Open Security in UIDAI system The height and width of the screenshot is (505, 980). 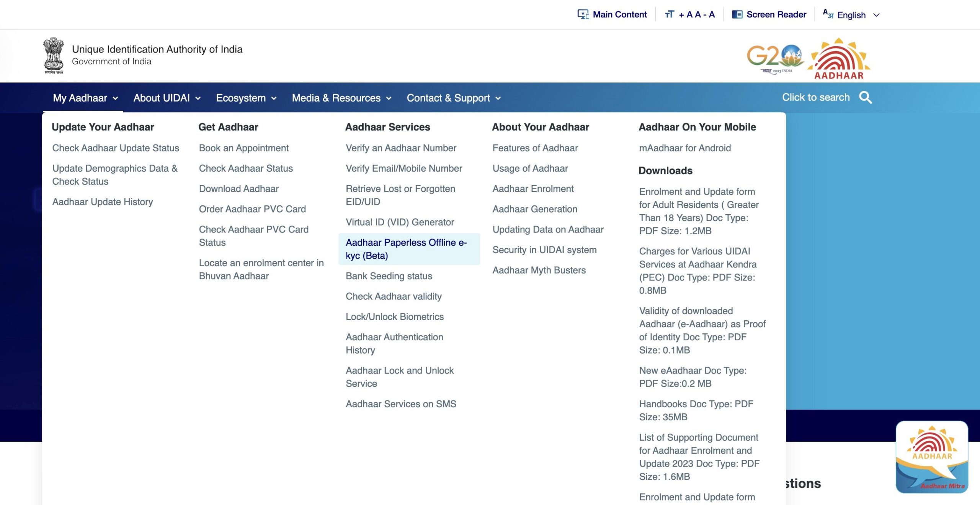pos(544,249)
